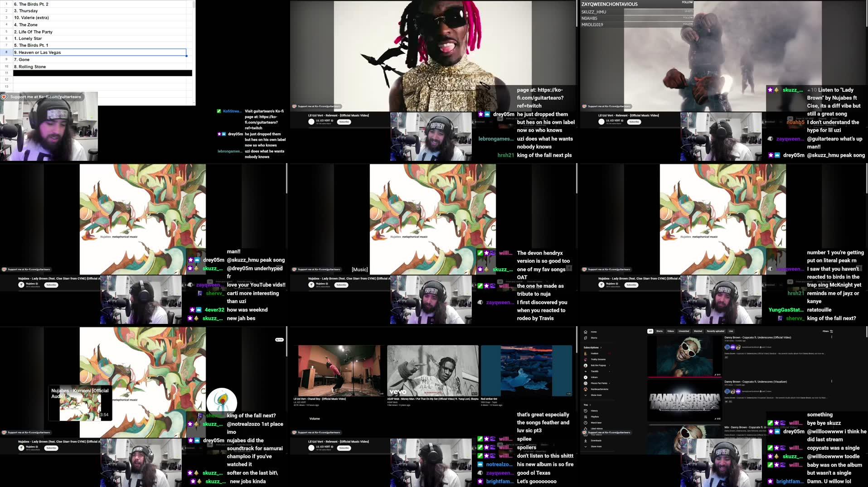The width and height of the screenshot is (868, 487).
Task: Expand Show more under Subscriptions
Action: pos(596,395)
